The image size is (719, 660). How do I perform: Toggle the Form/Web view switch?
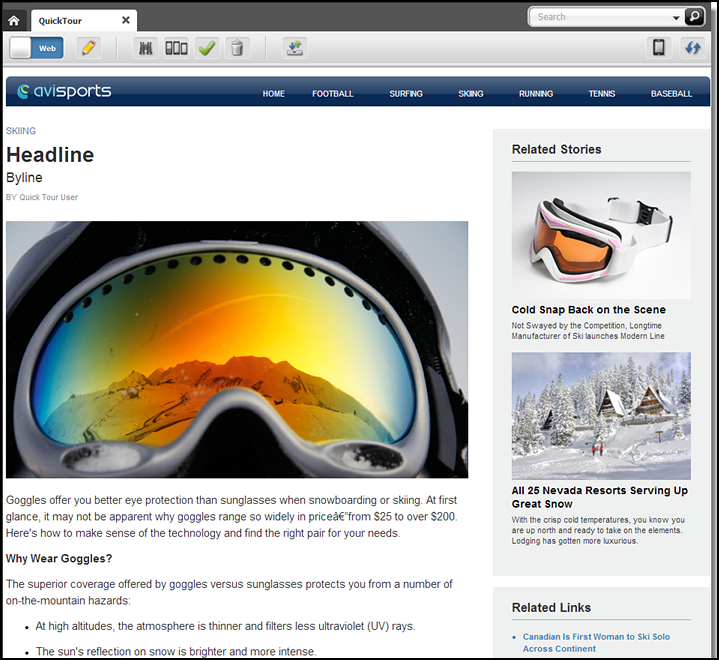point(37,48)
